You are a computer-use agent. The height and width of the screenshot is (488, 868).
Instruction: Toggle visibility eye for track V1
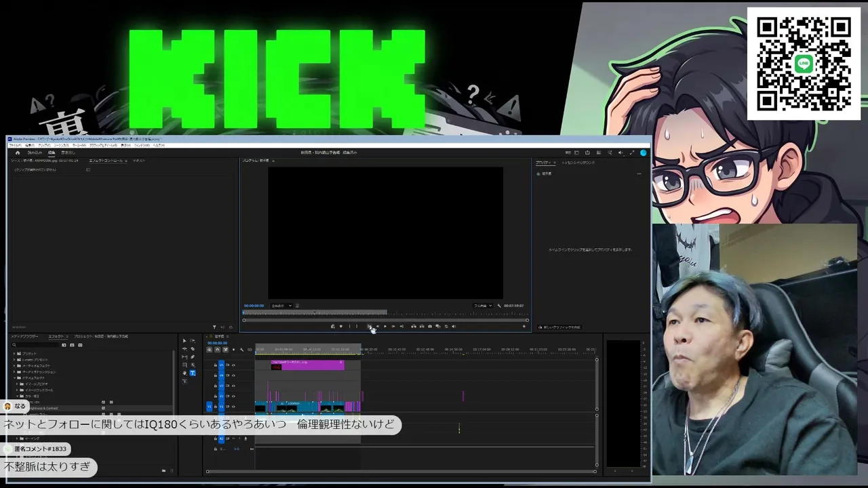pos(234,407)
